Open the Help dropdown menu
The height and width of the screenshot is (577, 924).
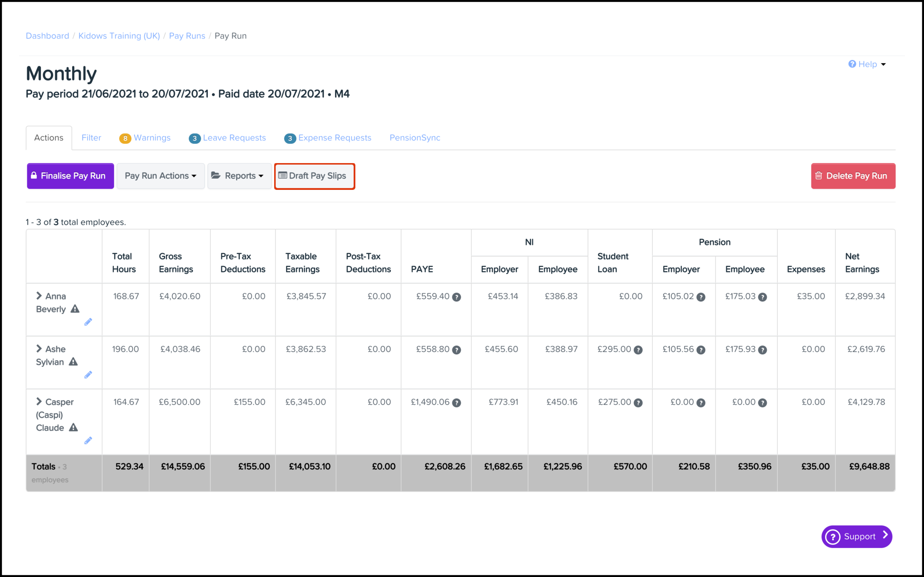point(867,64)
